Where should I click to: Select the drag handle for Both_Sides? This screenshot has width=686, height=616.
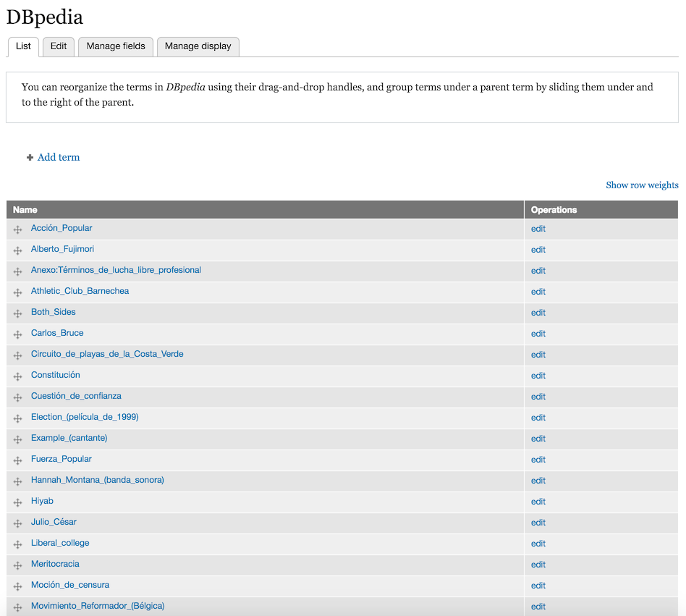pos(17,312)
